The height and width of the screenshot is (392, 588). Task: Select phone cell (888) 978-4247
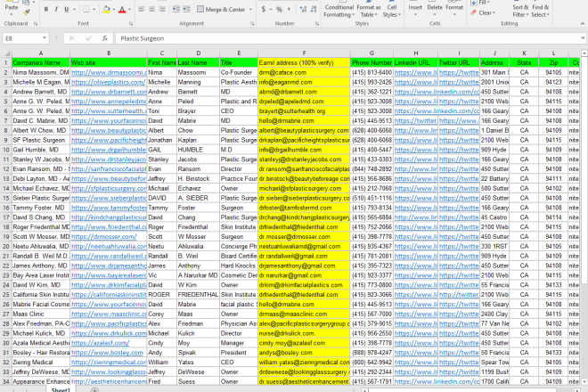(x=372, y=353)
